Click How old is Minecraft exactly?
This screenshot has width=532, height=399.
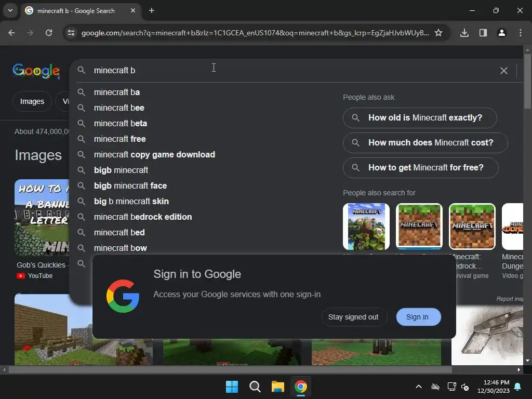tap(420, 118)
